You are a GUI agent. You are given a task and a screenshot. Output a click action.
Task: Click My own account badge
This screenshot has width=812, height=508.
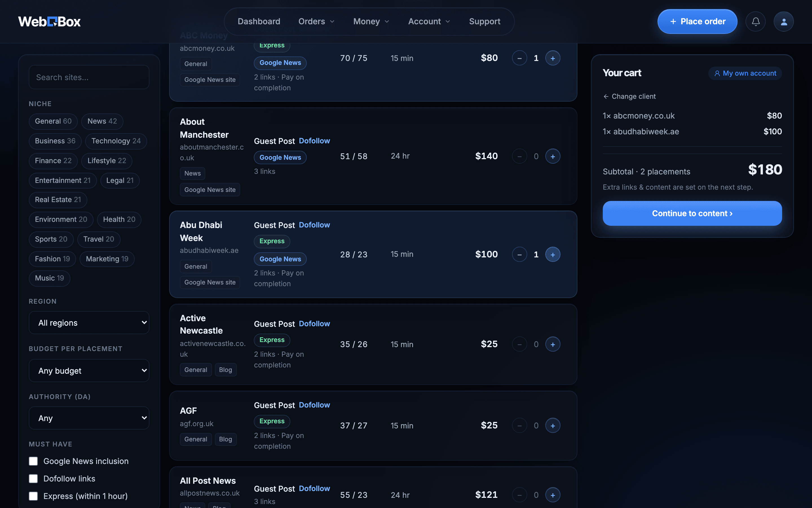tap(745, 73)
